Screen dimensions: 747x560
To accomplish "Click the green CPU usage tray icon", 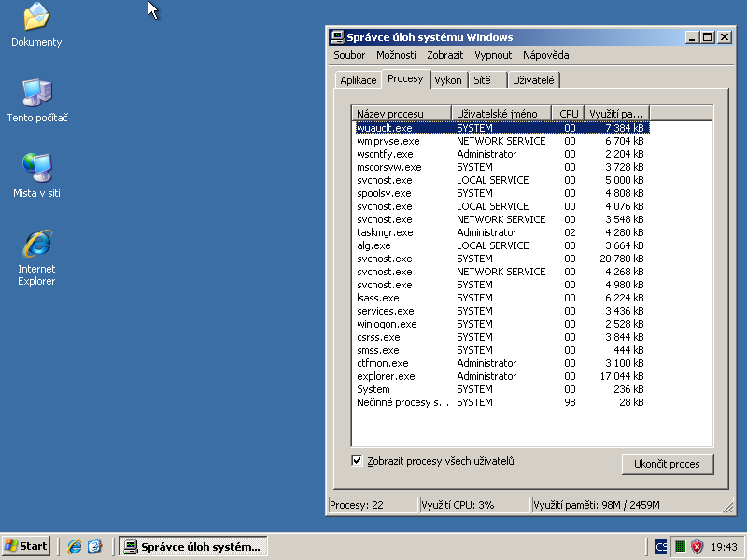I will (x=681, y=546).
